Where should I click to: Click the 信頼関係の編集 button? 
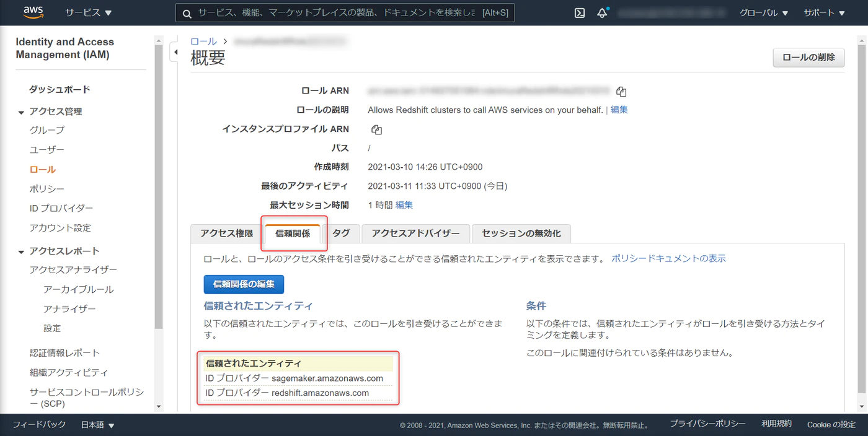coord(244,284)
